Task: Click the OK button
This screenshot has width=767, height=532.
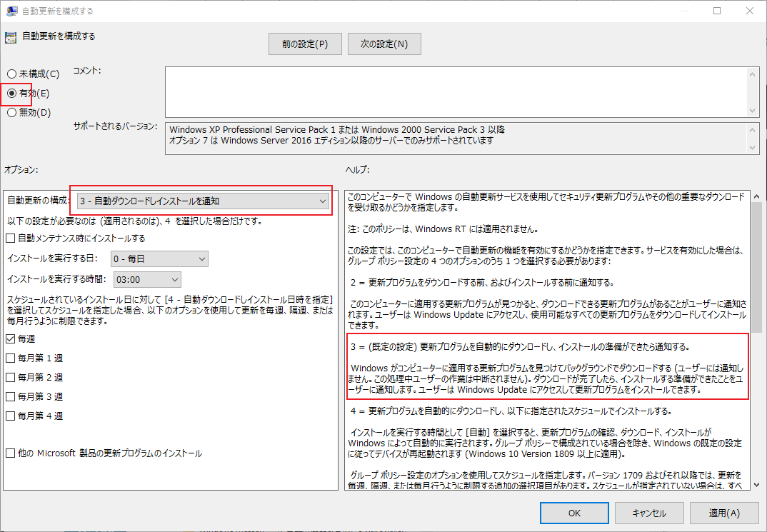Action: point(574,513)
